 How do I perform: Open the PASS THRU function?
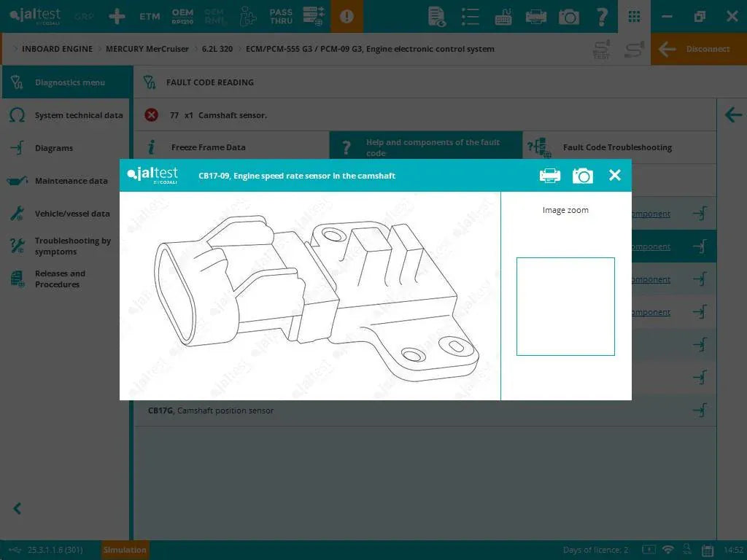282,16
